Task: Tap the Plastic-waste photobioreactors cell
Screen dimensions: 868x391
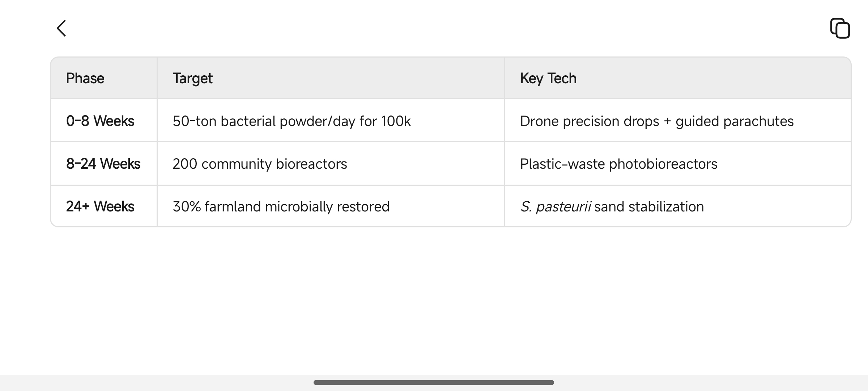Action: click(678, 164)
